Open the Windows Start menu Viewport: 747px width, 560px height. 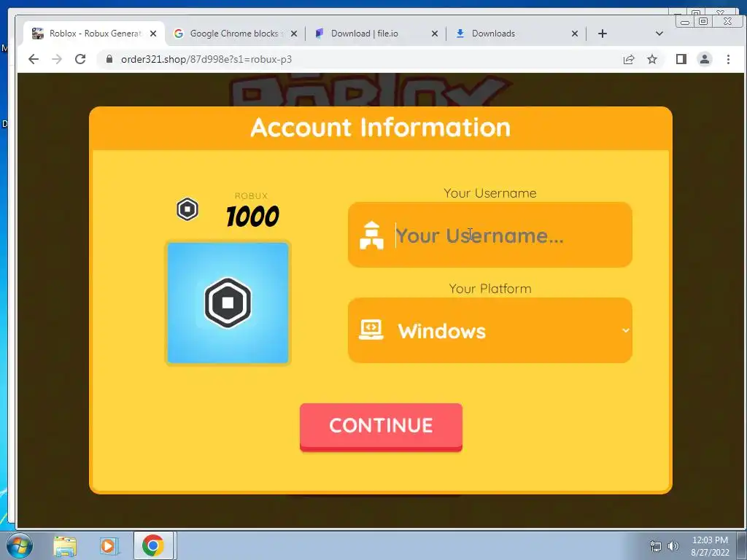18,545
